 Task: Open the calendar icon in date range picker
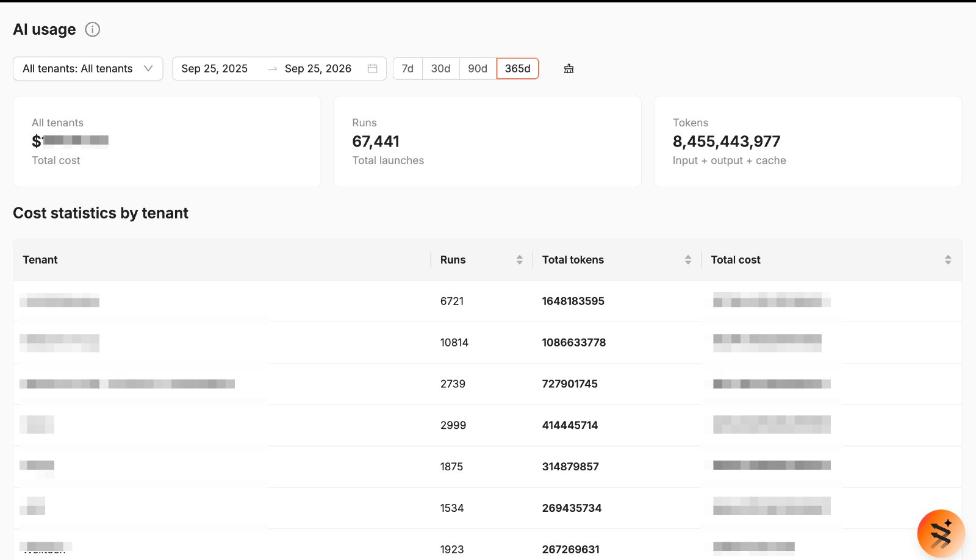pyautogui.click(x=372, y=68)
